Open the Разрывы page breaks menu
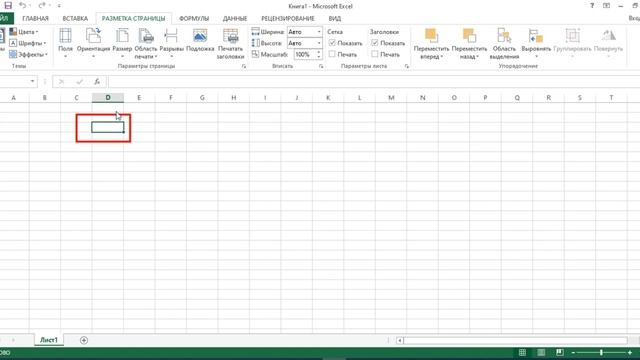 pyautogui.click(x=171, y=43)
